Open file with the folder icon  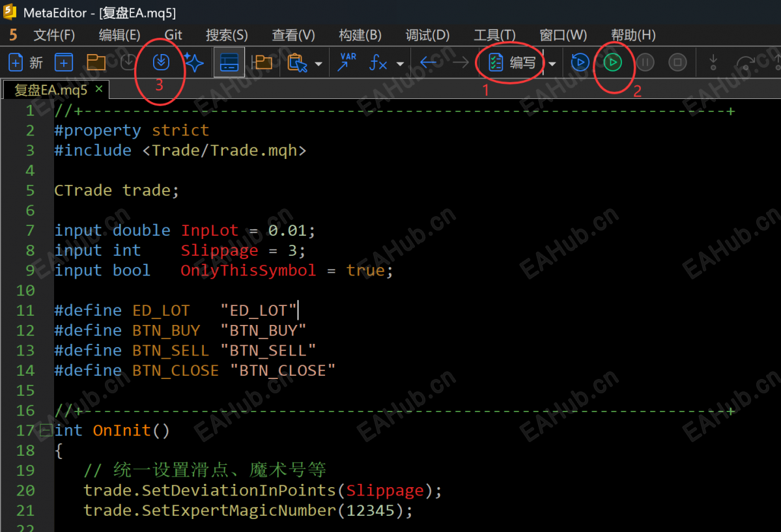tap(96, 63)
